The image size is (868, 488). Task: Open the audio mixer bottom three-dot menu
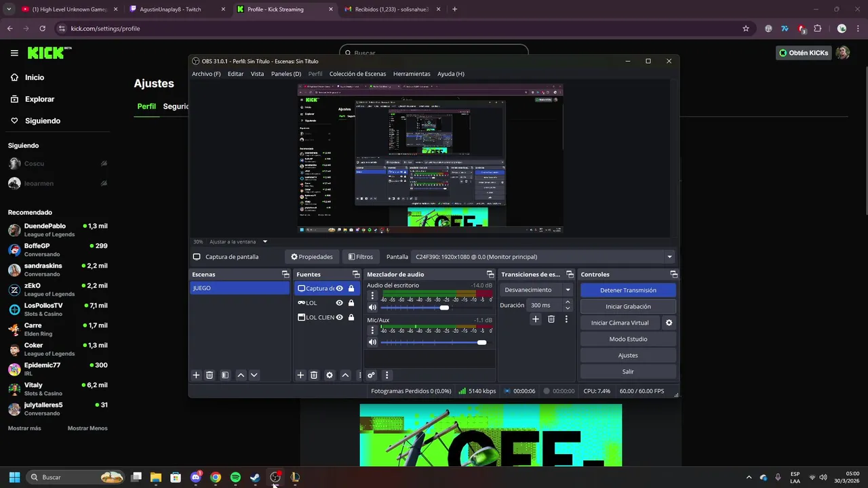387,375
